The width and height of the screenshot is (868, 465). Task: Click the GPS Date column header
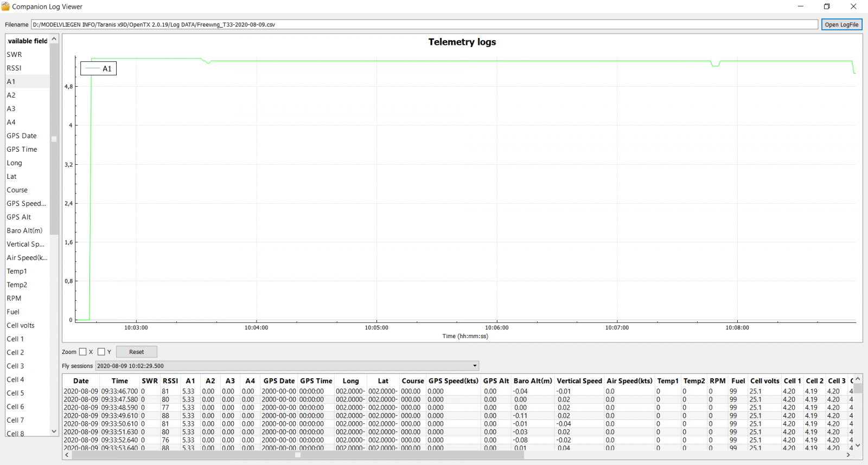[279, 381]
